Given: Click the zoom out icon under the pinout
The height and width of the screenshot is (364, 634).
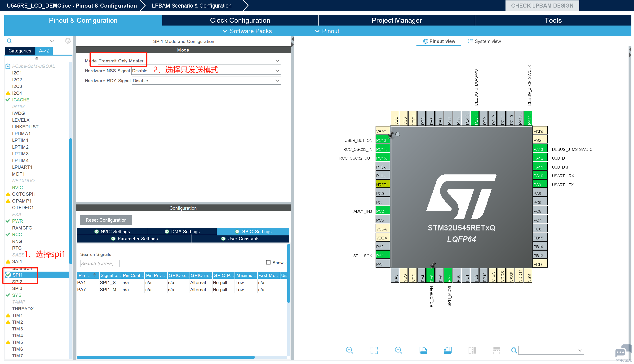Looking at the screenshot, I should click(x=399, y=350).
